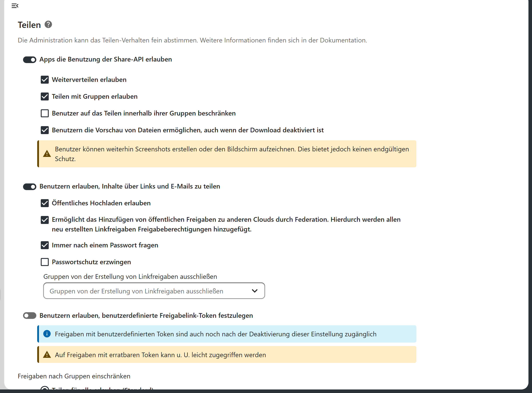Uncheck Vorschau von Dateien ermöglichen checkbox
Image resolution: width=532 pixels, height=393 pixels.
pyautogui.click(x=45, y=130)
